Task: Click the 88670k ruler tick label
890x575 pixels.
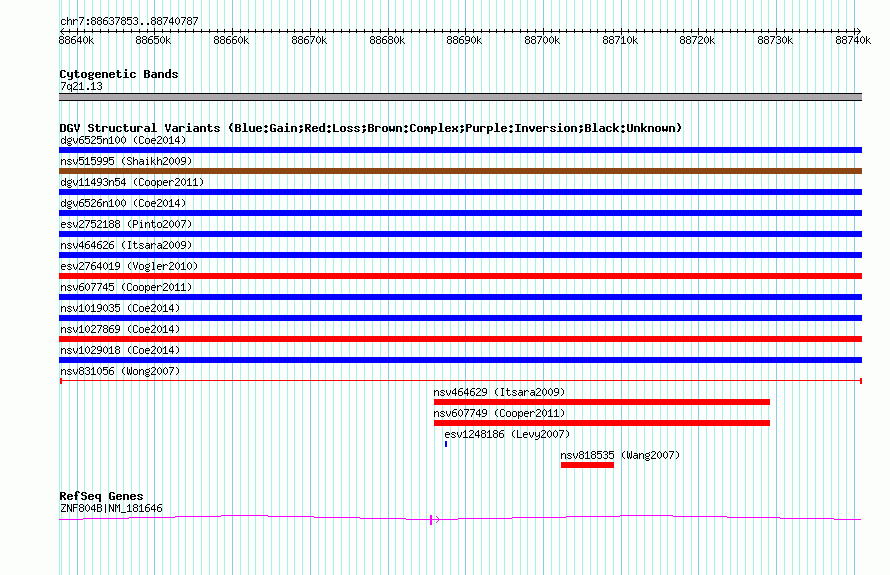Action: pos(309,40)
